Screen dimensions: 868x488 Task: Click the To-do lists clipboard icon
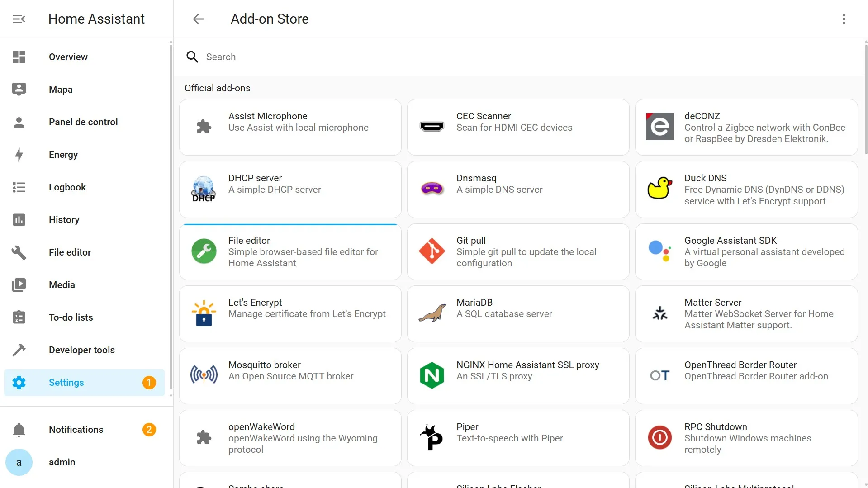click(x=19, y=317)
